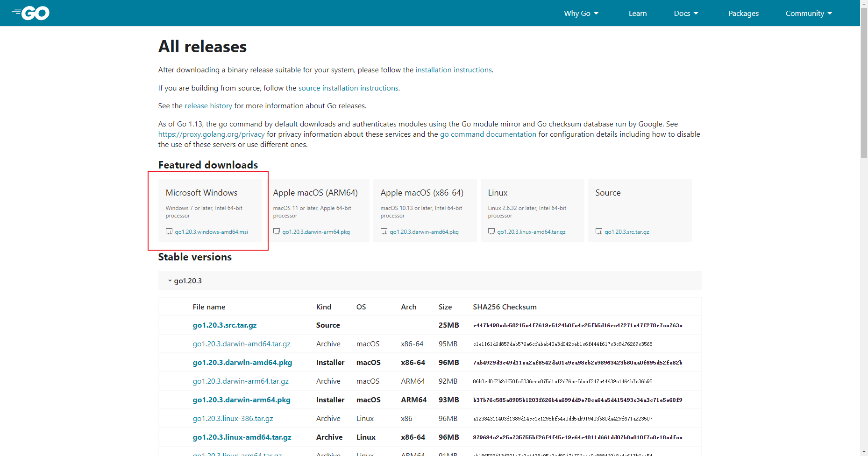Click go1.20.3.src.tar.gz in the file table

[x=225, y=325]
